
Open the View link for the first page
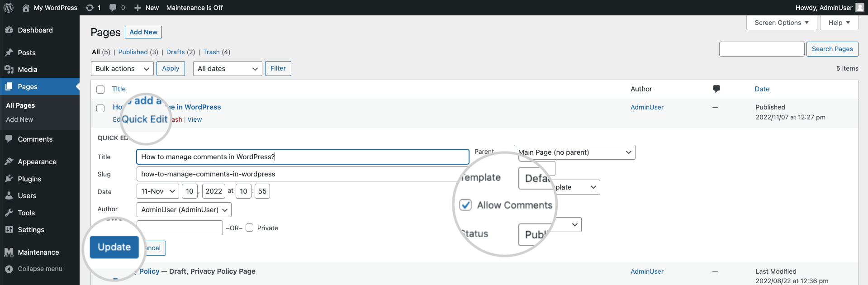click(194, 119)
